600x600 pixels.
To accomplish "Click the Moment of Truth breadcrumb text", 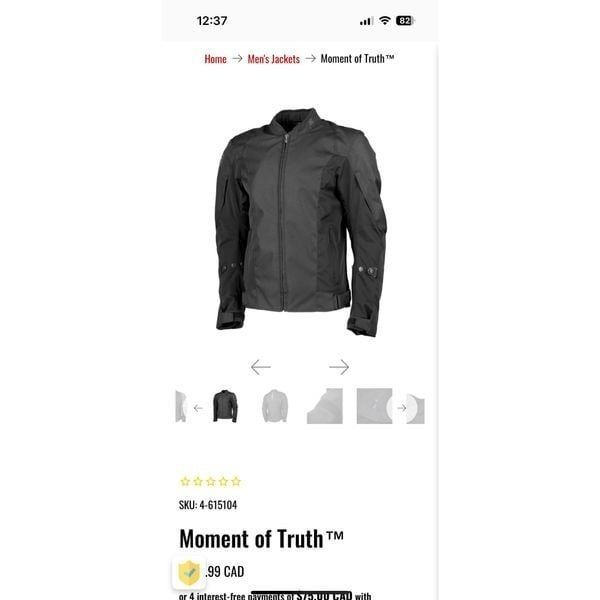I will point(357,59).
